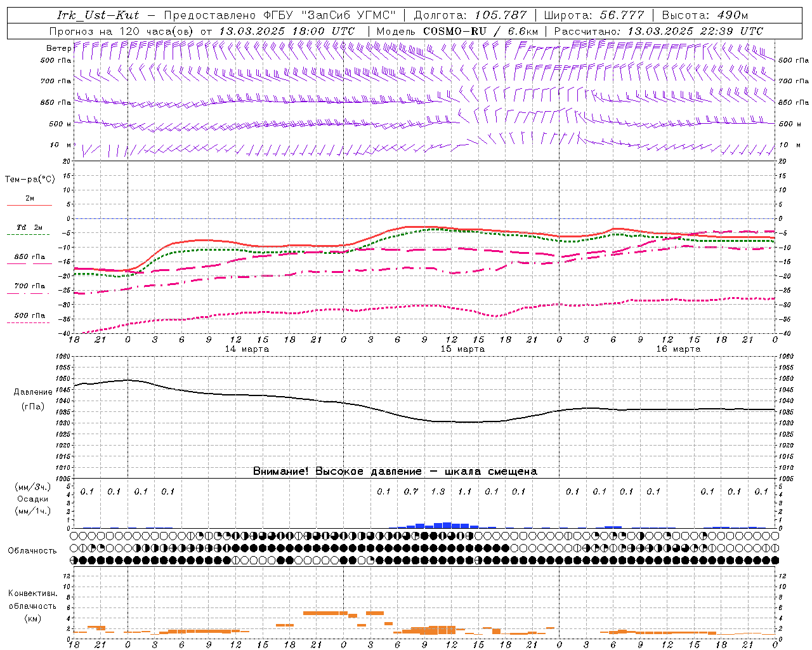Viewport: 812px width, 650px height.
Task: Click the Давление pressure panel label
Action: pos(33,392)
